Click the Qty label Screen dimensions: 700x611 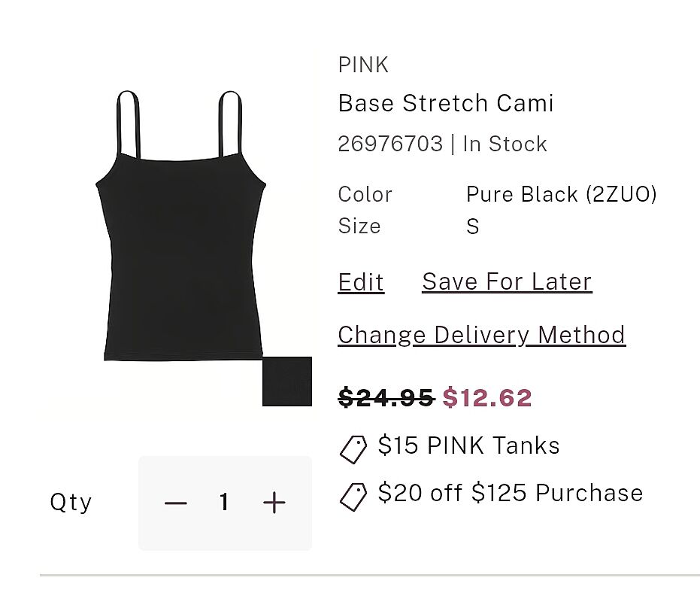coord(71,502)
